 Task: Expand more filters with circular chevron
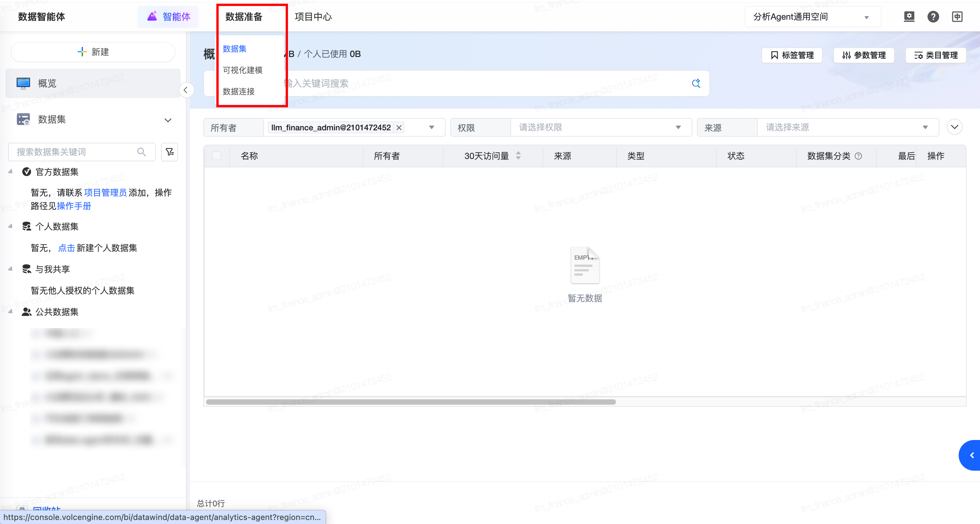click(x=954, y=127)
